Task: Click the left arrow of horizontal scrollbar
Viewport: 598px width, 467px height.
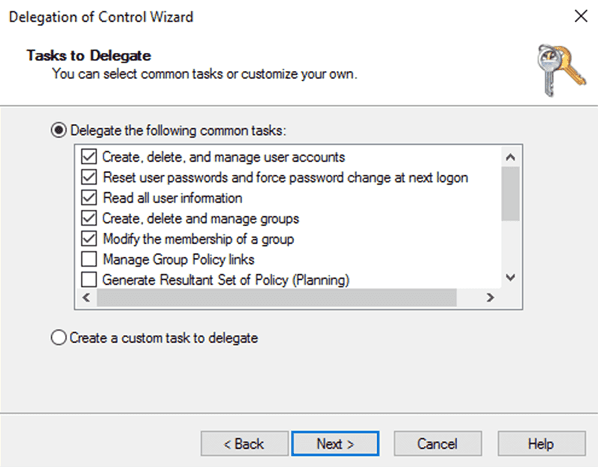Action: 87,297
